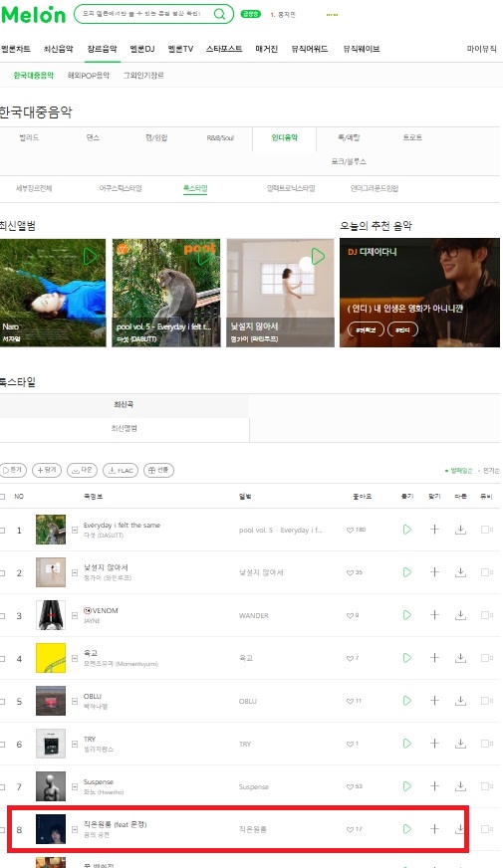Viewport: 503px width, 868px height.
Task: Download the OBLU track
Action: pos(460,700)
